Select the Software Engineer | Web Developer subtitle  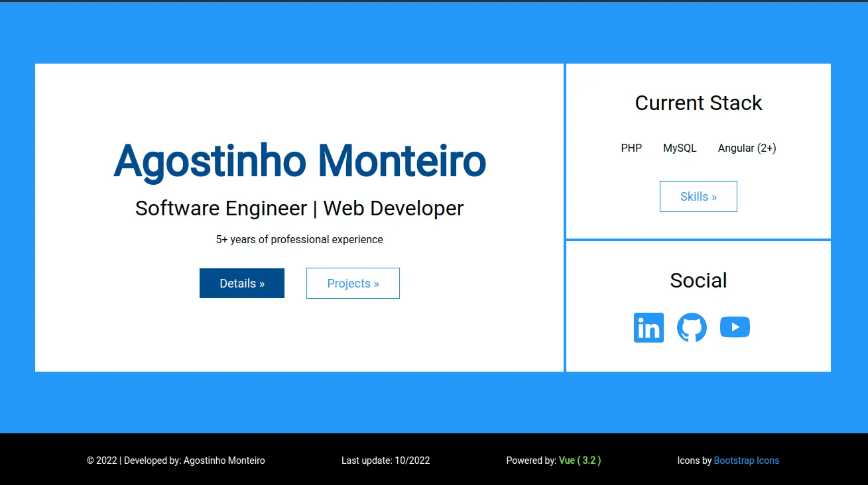(x=299, y=208)
